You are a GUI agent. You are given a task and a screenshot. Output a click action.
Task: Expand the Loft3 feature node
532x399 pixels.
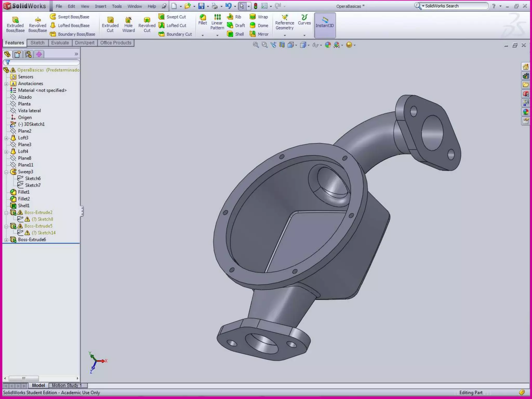pyautogui.click(x=6, y=138)
